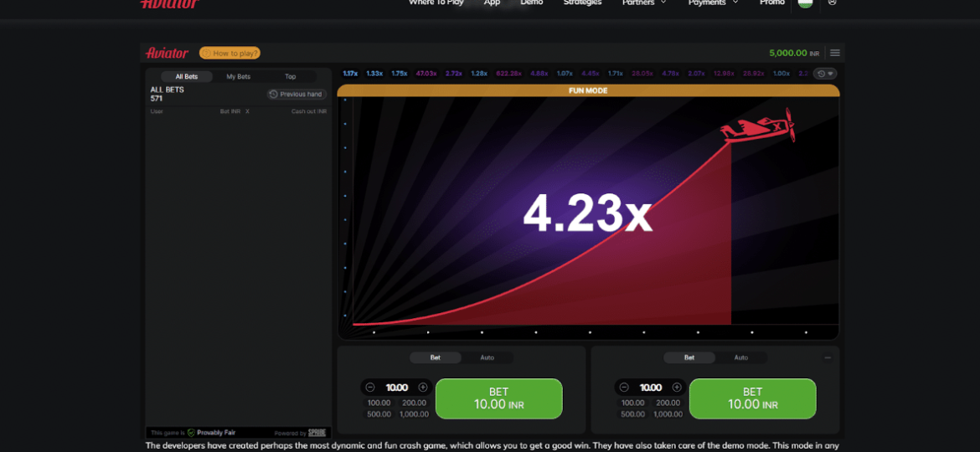The height and width of the screenshot is (452, 980).
Task: Choose 100.00 preset in right bet panel
Action: 632,403
